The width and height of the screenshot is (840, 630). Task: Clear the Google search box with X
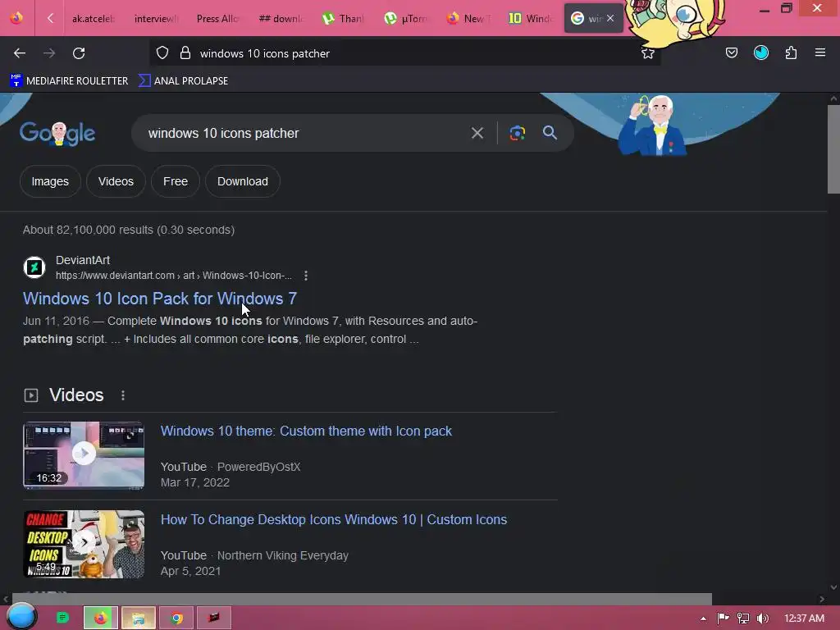point(477,133)
